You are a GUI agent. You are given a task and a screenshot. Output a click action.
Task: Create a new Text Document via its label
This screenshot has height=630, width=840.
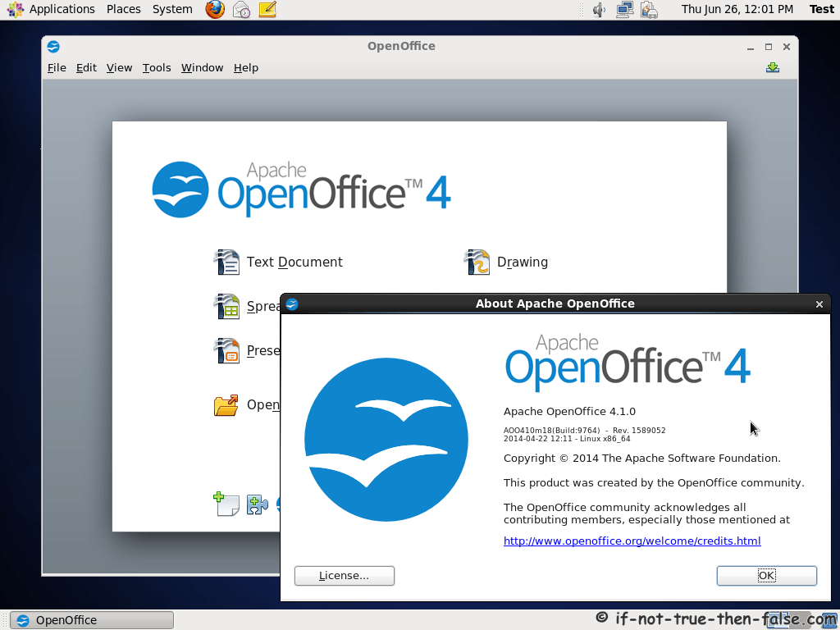pos(294,262)
